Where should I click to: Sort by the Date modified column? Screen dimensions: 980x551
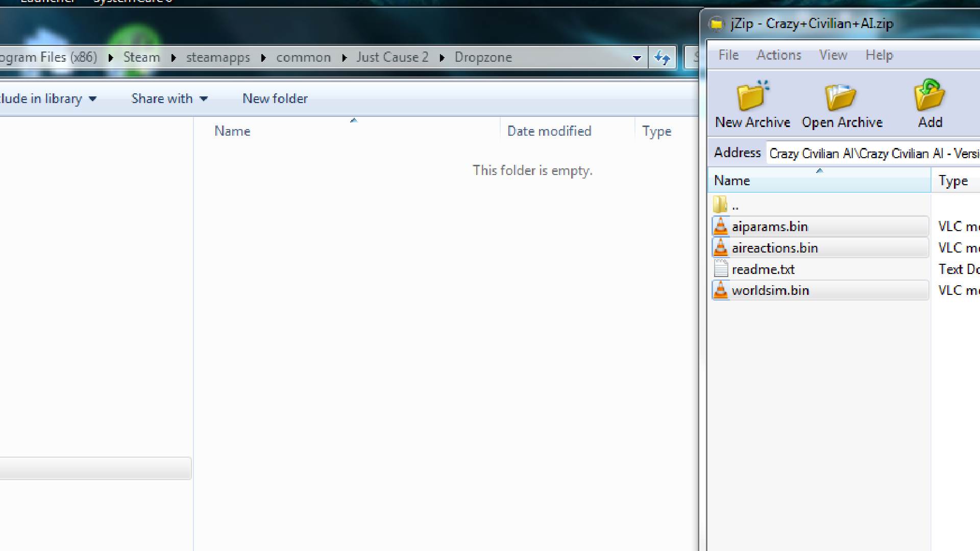tap(549, 131)
